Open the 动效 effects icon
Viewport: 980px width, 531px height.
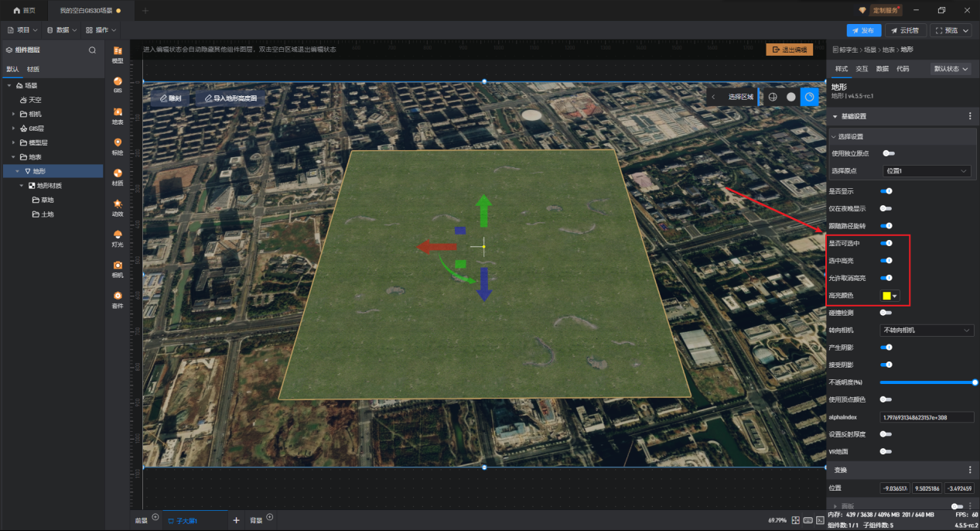click(118, 207)
